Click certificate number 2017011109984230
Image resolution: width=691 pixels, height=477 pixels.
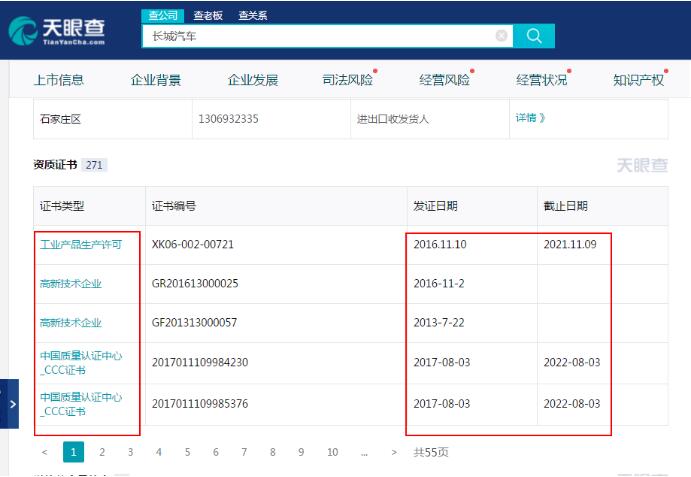(x=200, y=362)
